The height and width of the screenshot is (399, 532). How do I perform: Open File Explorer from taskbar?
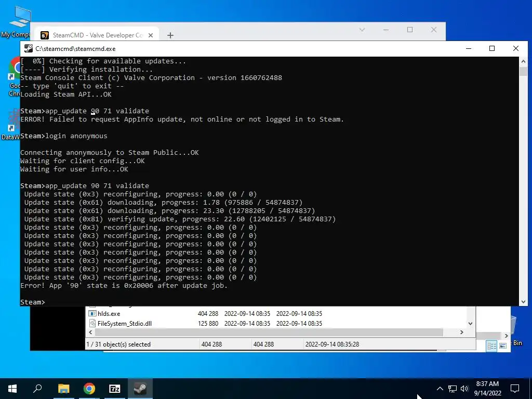(63, 389)
